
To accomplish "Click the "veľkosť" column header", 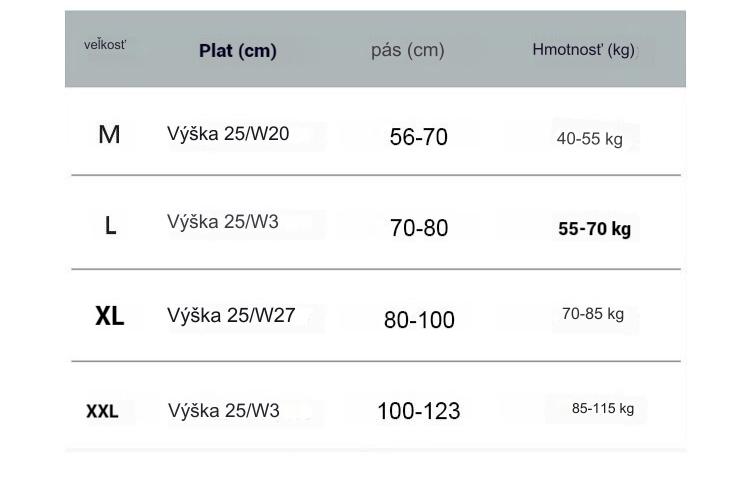I will 105,45.
